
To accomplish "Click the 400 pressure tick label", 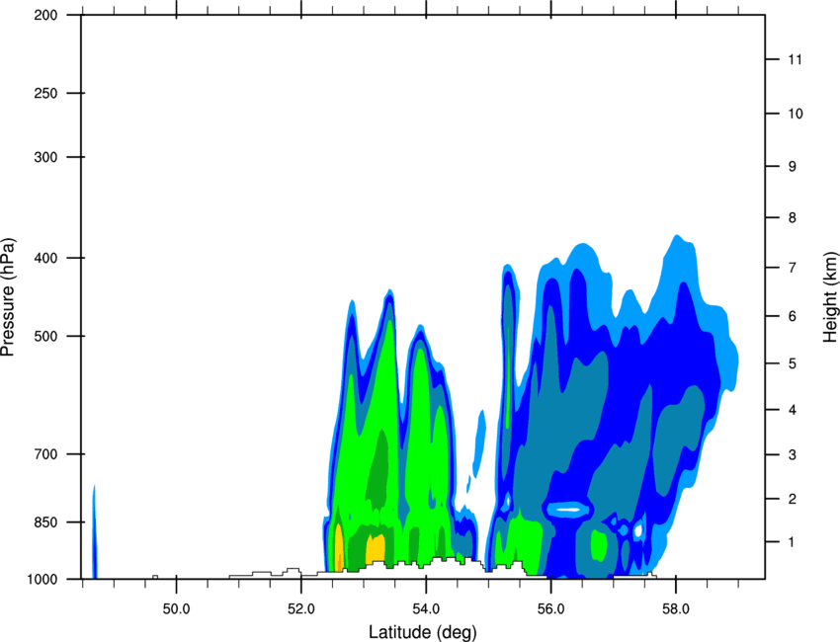I will pos(46,258).
